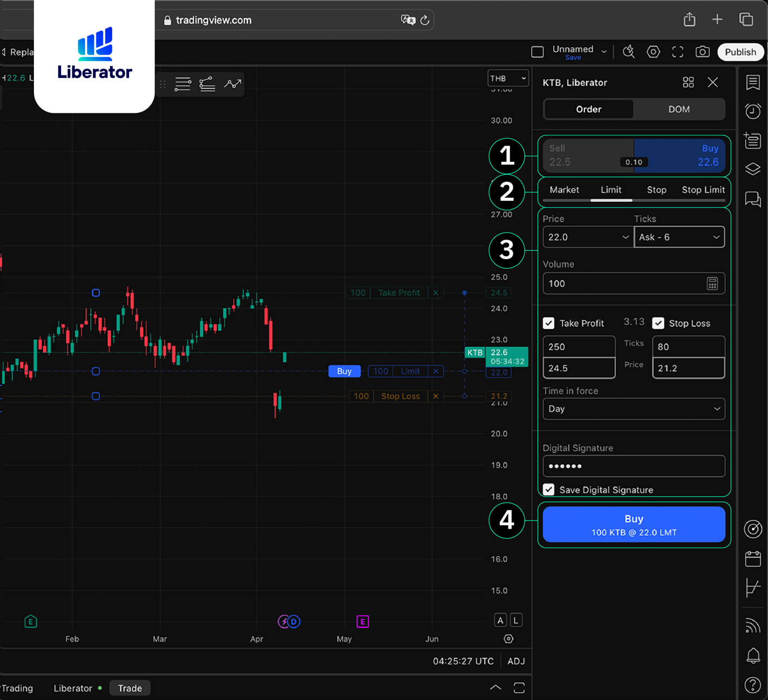Click the horizontal lines drawing tool icon
This screenshot has width=768, height=700.
pos(182,84)
